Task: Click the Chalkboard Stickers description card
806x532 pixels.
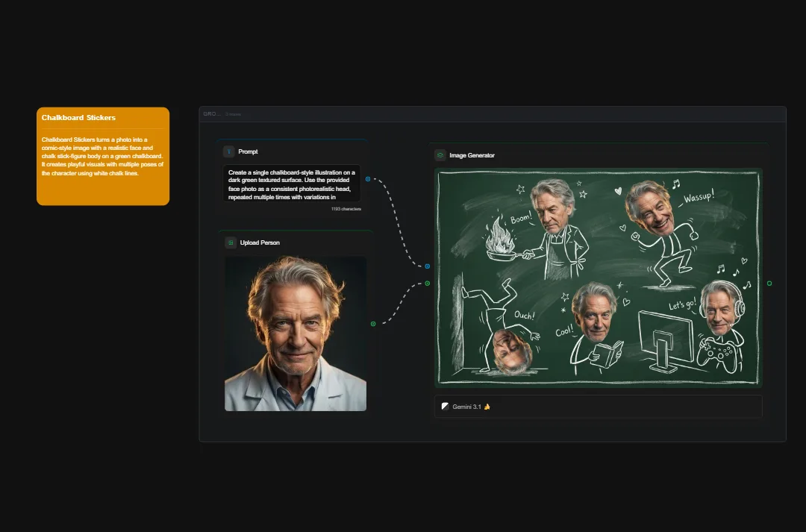Action: tap(102, 157)
